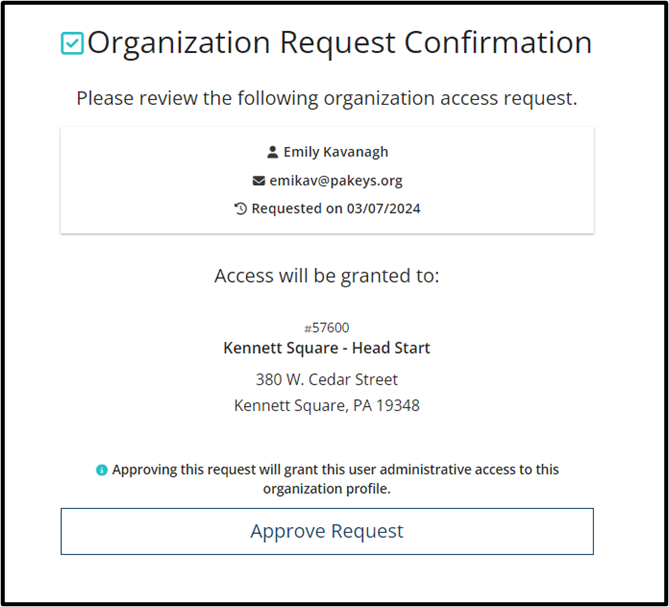Select the 380 W. Cedar Street address line

(326, 379)
